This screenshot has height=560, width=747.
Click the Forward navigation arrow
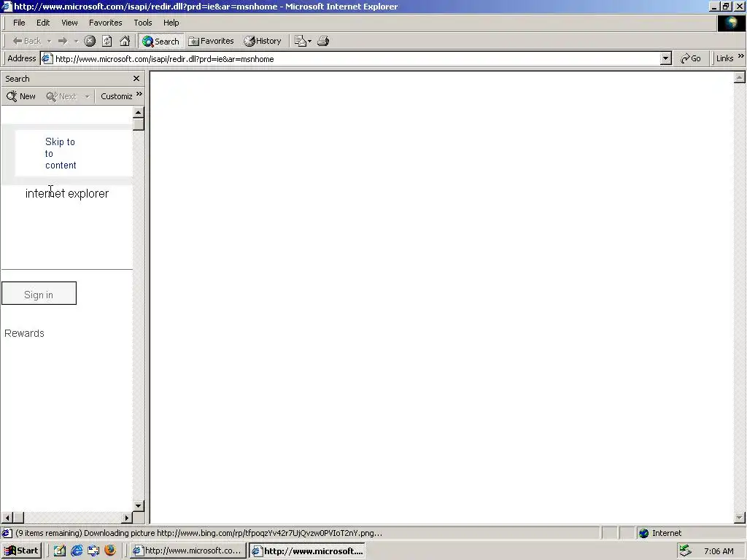(x=63, y=41)
